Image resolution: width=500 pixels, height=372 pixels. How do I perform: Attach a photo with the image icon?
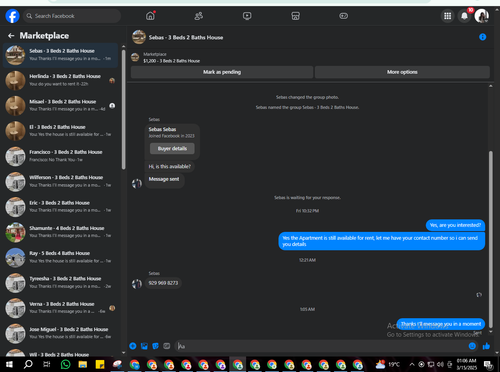pyautogui.click(x=144, y=346)
